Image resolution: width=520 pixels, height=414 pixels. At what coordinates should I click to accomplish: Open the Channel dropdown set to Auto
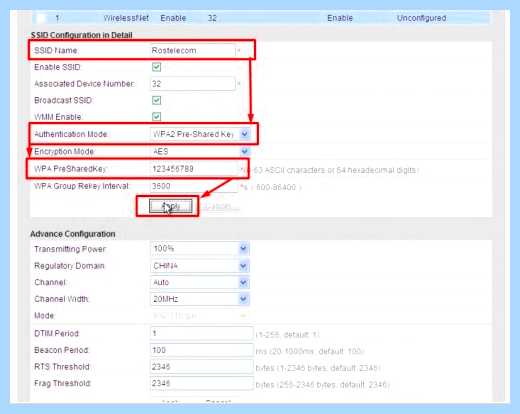(200, 282)
